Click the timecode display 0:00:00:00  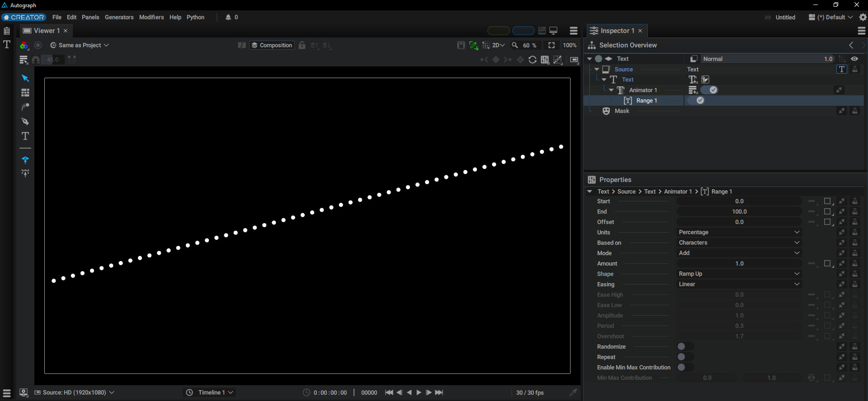pos(330,392)
